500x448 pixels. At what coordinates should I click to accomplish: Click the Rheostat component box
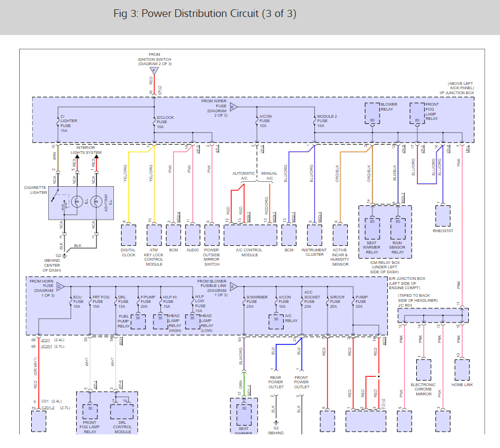[442, 216]
